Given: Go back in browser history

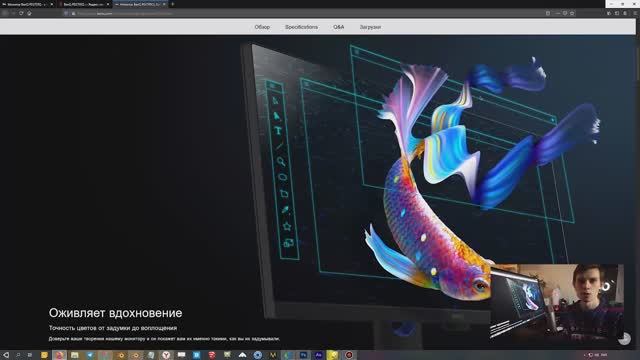Looking at the screenshot, I should pos(5,13).
